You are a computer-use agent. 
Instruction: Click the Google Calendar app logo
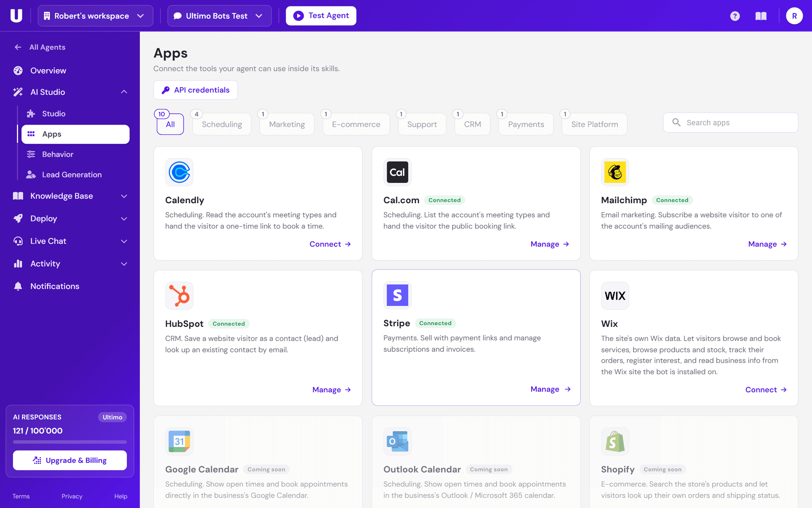179,441
